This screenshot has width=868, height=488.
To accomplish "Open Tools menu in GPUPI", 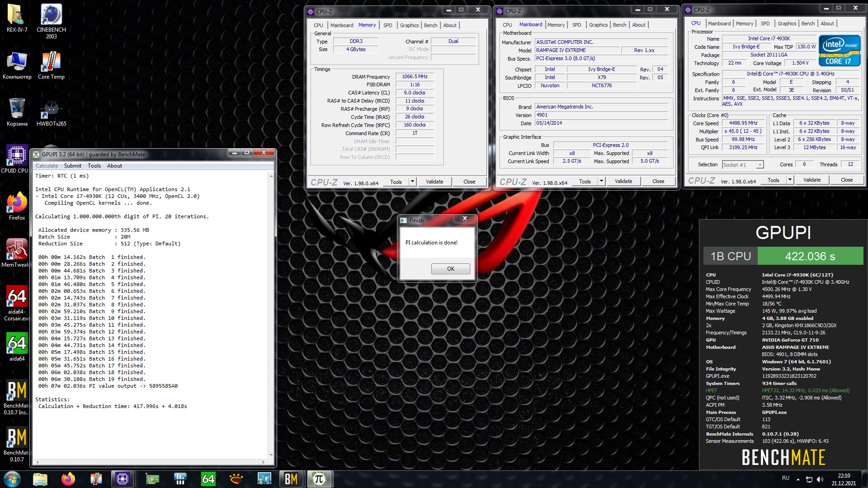I will click(94, 166).
